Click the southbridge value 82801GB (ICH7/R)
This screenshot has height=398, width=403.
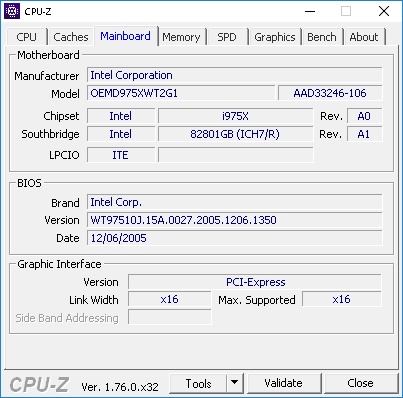pyautogui.click(x=236, y=134)
